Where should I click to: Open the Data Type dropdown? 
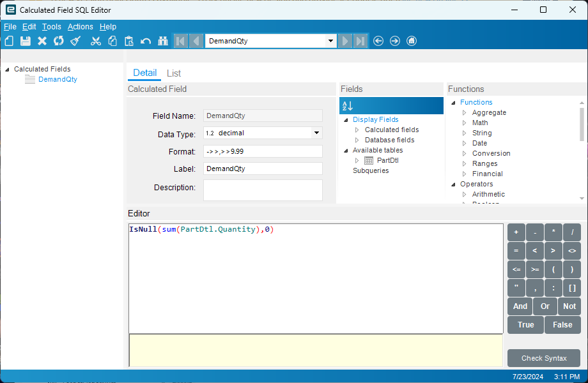point(316,133)
